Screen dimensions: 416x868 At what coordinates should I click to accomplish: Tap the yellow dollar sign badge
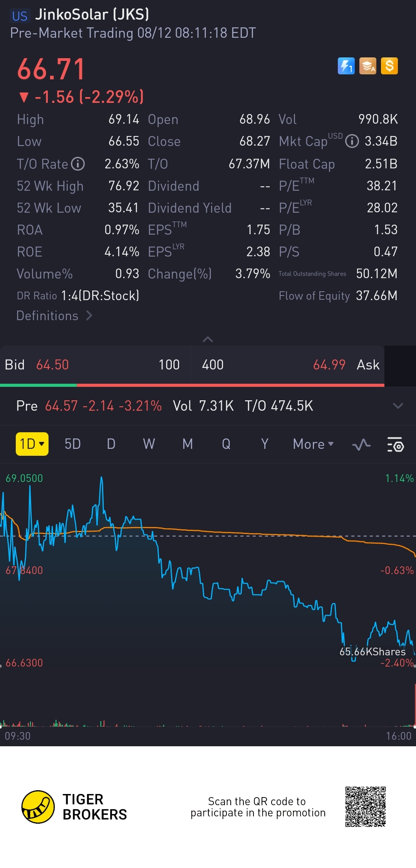tap(389, 66)
